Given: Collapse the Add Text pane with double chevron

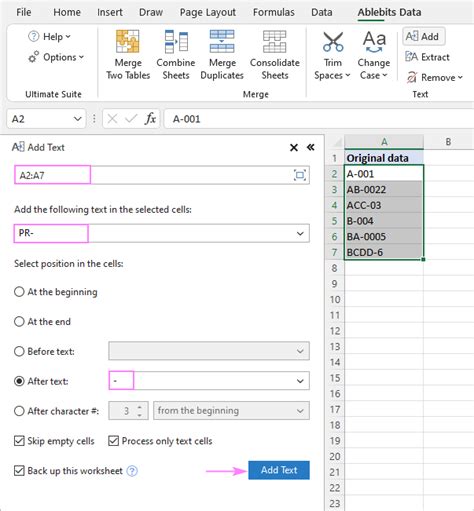Looking at the screenshot, I should (x=311, y=147).
